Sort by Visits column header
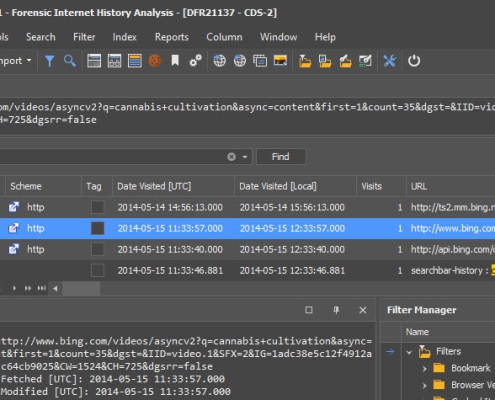Viewport: 495px width, 400px height. (x=381, y=186)
